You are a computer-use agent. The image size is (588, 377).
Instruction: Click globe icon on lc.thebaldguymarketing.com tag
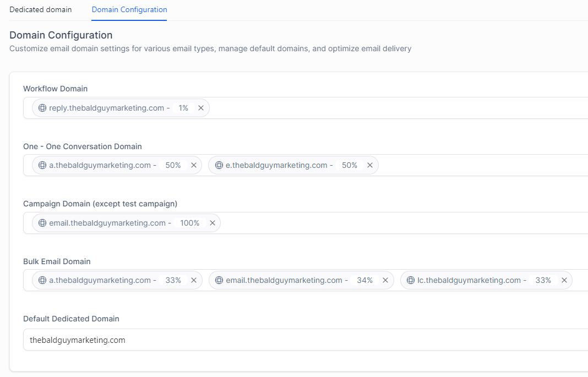pyautogui.click(x=411, y=280)
